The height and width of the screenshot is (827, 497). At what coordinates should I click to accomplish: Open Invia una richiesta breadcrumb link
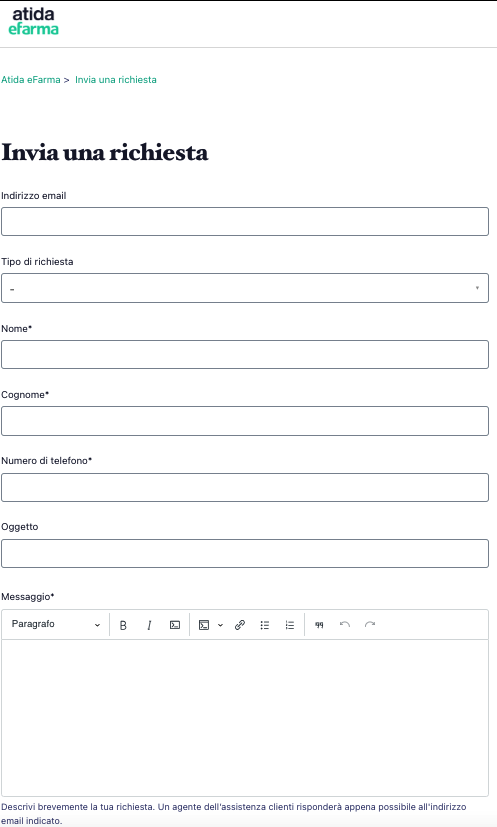click(x=116, y=80)
